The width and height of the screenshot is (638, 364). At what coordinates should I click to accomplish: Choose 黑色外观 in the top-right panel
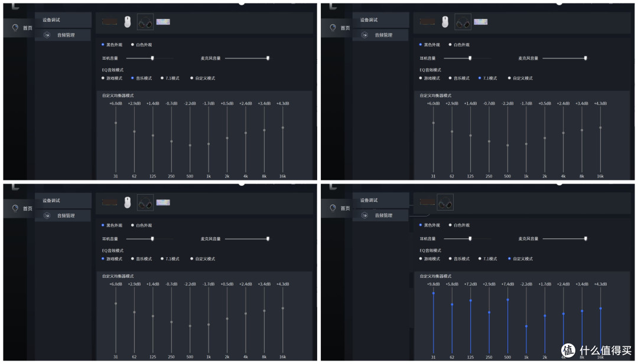429,45
